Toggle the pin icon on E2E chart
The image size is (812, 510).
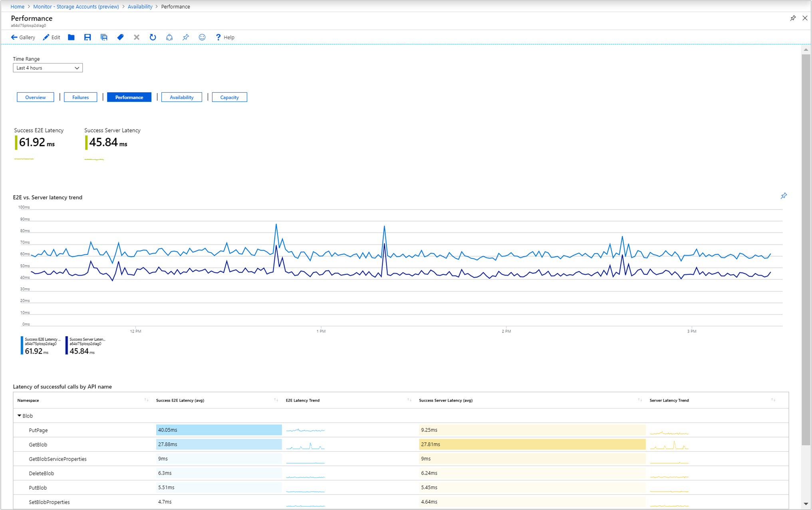[784, 195]
